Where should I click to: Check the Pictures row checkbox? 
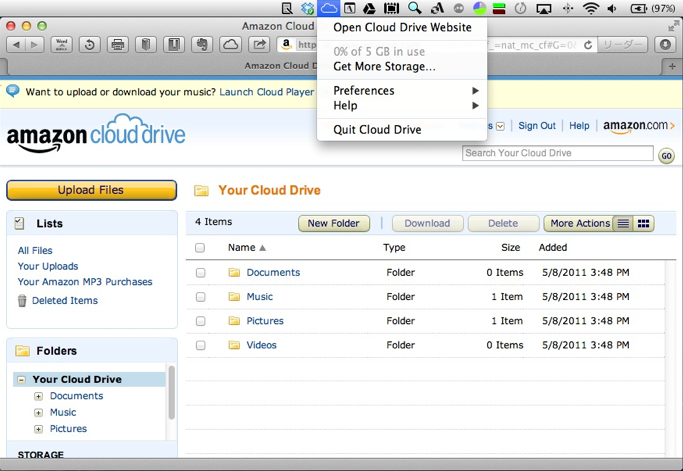[200, 321]
